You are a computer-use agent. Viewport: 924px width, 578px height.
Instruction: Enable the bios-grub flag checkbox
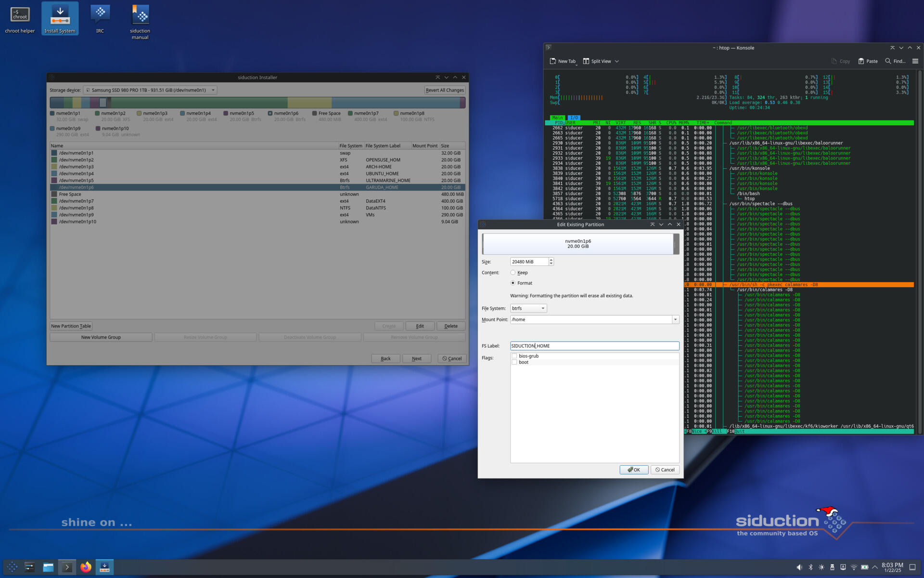[x=514, y=356]
